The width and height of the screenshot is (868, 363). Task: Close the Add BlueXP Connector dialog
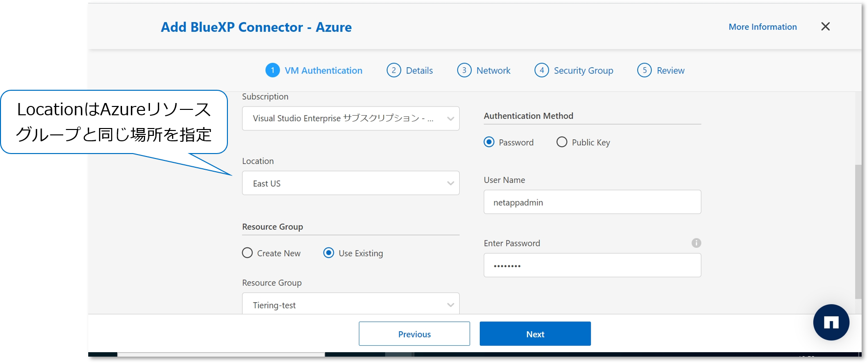coord(825,26)
